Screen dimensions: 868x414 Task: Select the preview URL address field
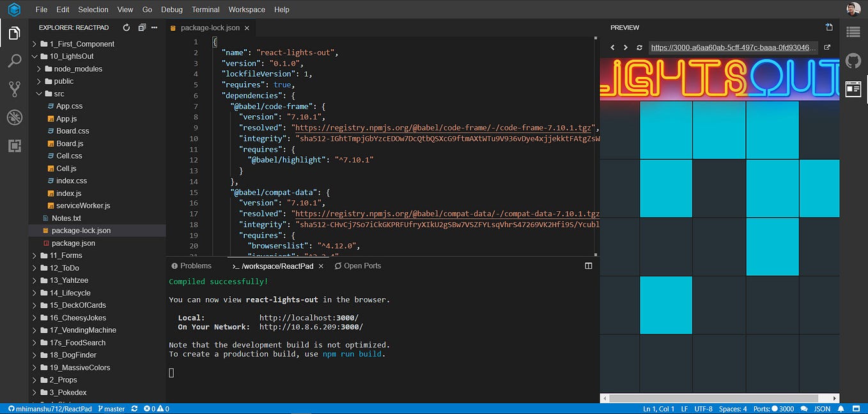tap(732, 47)
